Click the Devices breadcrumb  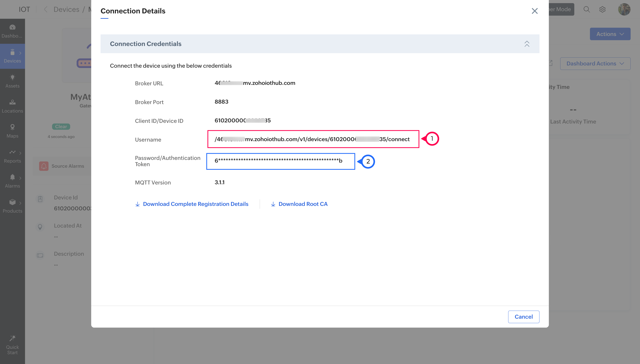coord(66,10)
